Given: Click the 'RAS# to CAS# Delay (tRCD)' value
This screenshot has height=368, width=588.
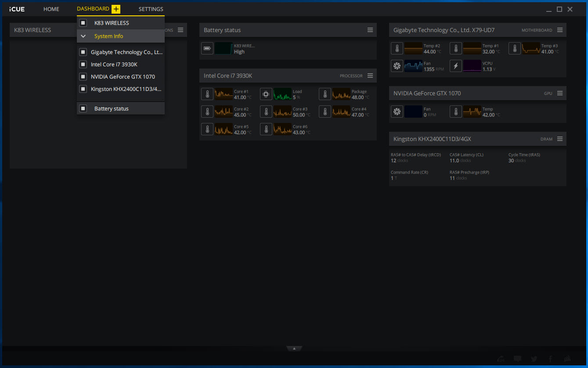Looking at the screenshot, I should click(x=400, y=161).
